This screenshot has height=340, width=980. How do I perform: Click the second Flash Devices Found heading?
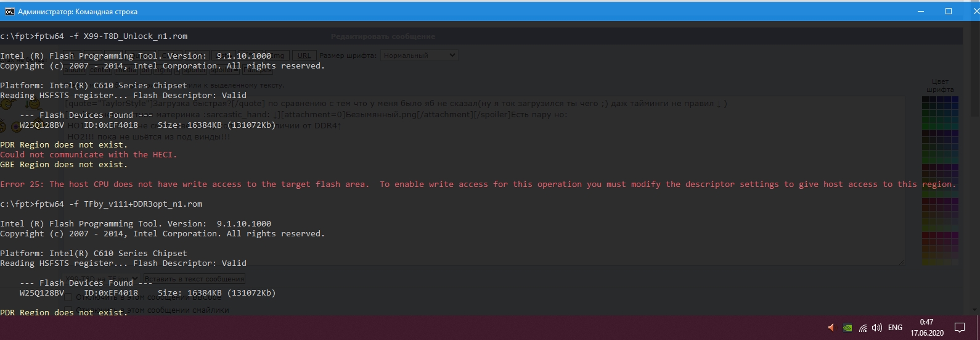86,283
